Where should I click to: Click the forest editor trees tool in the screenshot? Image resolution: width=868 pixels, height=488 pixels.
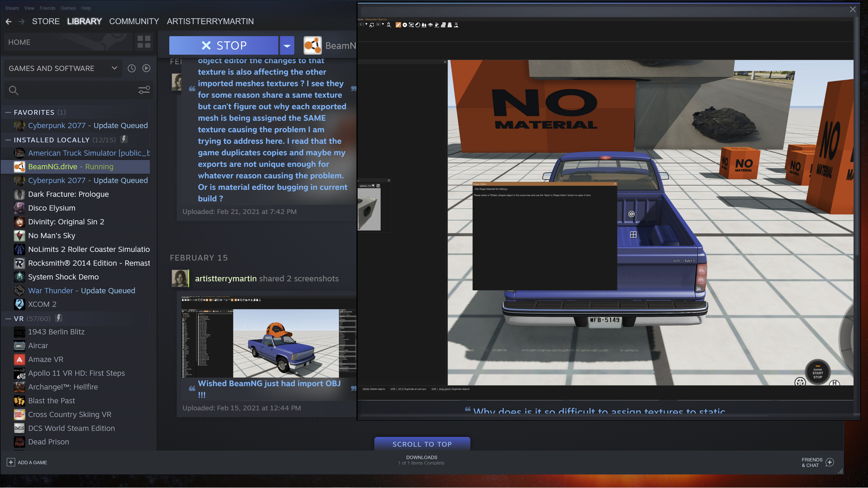424,25
